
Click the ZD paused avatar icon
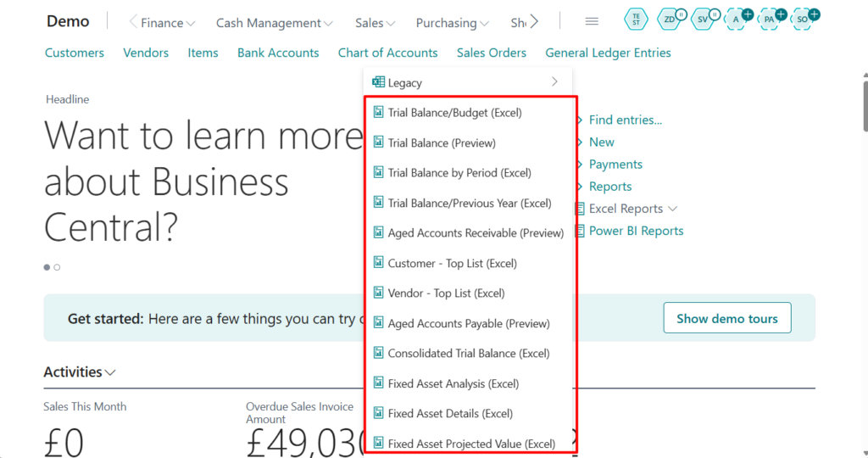[x=670, y=20]
